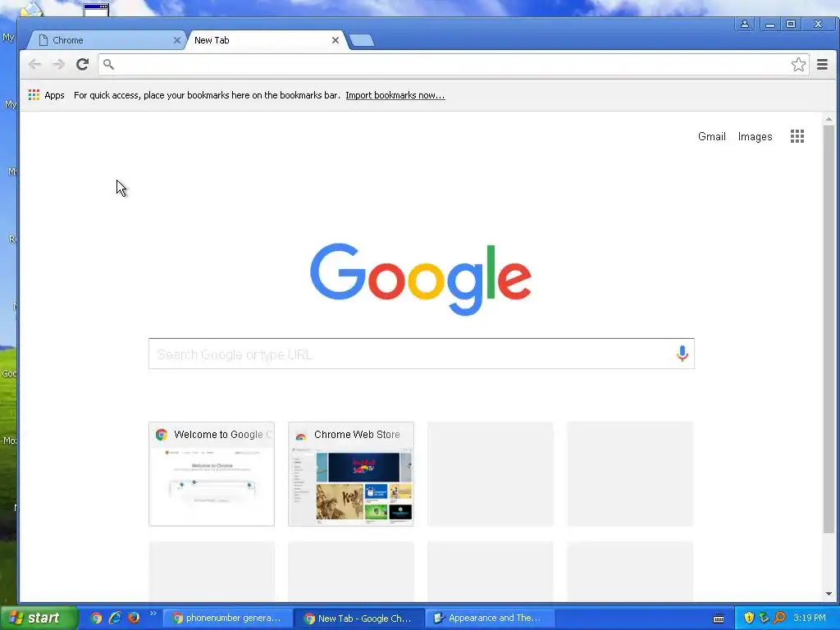Close the New Tab tab
This screenshot has width=840, height=630.
[x=336, y=40]
